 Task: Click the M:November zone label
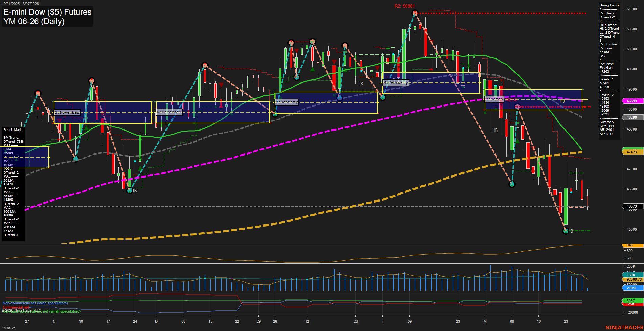(67, 112)
